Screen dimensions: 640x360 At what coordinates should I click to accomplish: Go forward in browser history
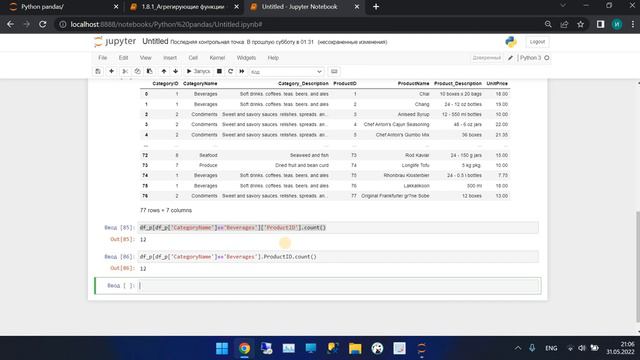pos(27,24)
